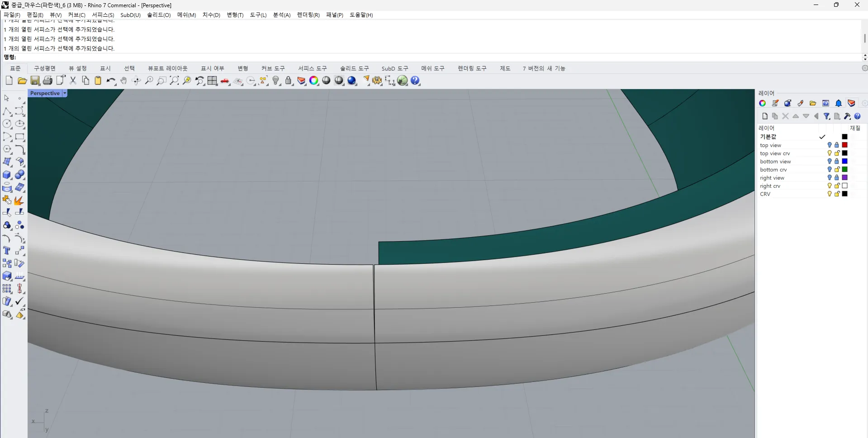Open layer tools hammer dropdown
This screenshot has width=868, height=438.
click(847, 116)
